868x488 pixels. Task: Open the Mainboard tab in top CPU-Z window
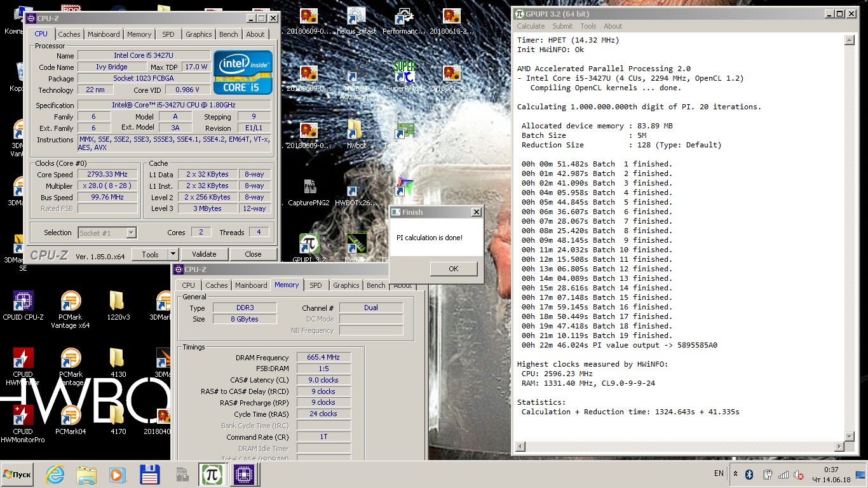(104, 34)
